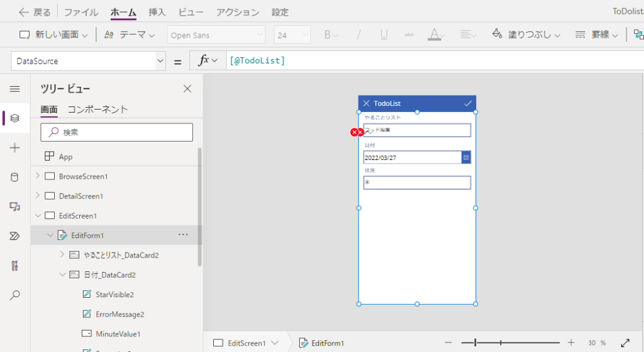
Task: Select the コンポーネント tab
Action: (97, 110)
